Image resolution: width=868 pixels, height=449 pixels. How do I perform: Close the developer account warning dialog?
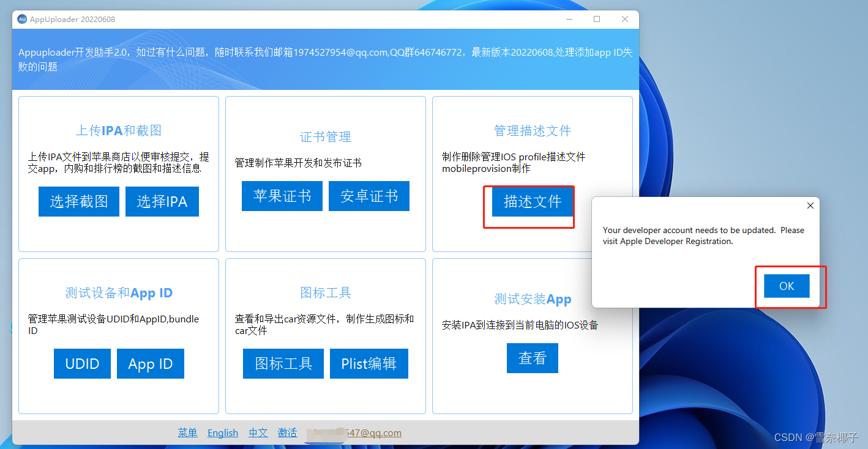(810, 206)
